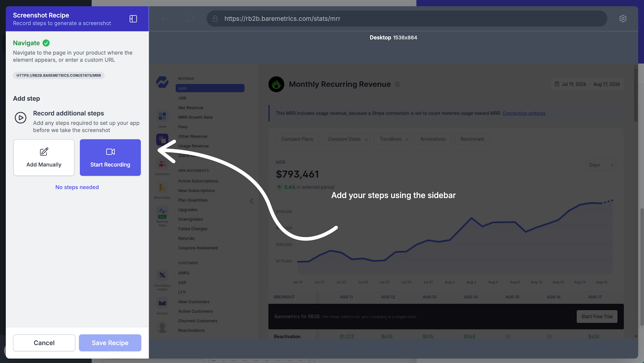The width and height of the screenshot is (644, 363).
Task: Click the stats/mrr URL chip under Navigate
Action: pos(59,76)
